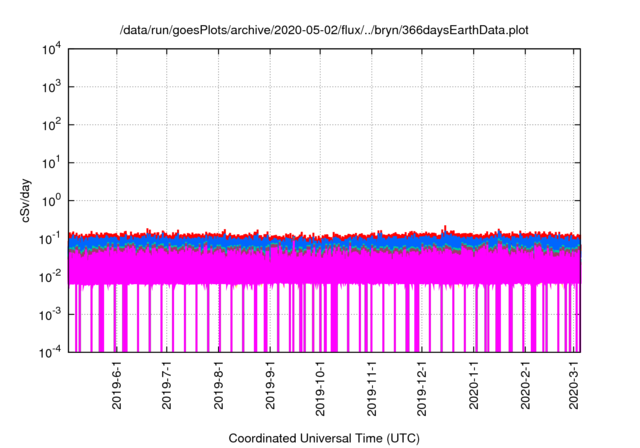Click the 10^-4 y-axis tick label
Viewport: 640px width, 448px height.
pyautogui.click(x=50, y=353)
